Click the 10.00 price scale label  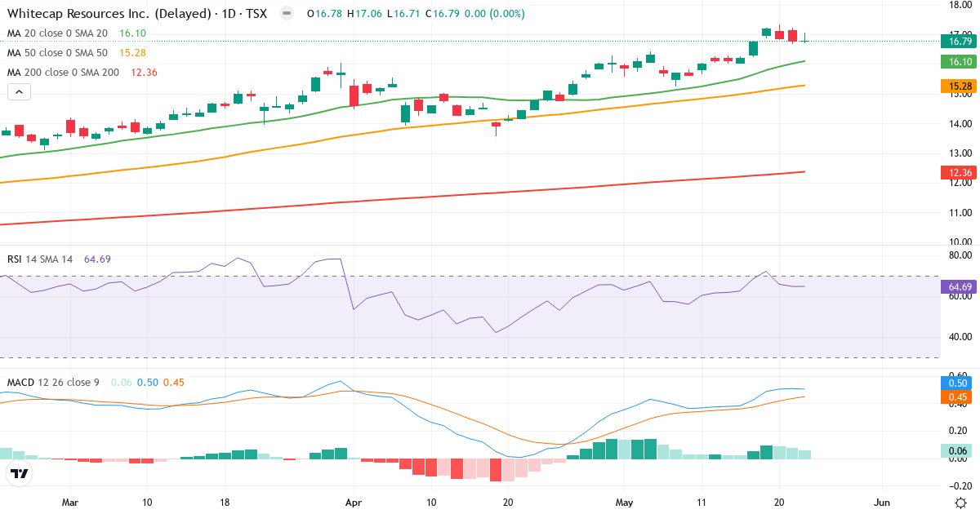click(960, 242)
